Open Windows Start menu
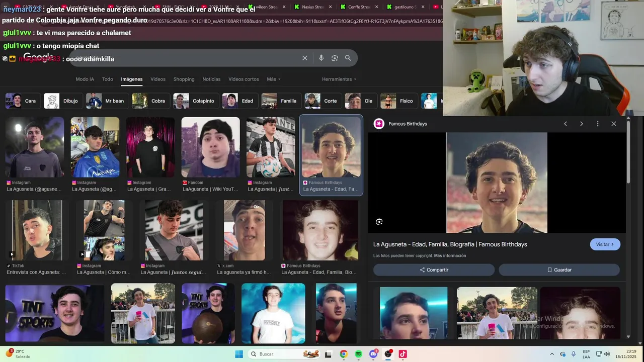Viewport: 644px width, 362px height. coord(239,354)
